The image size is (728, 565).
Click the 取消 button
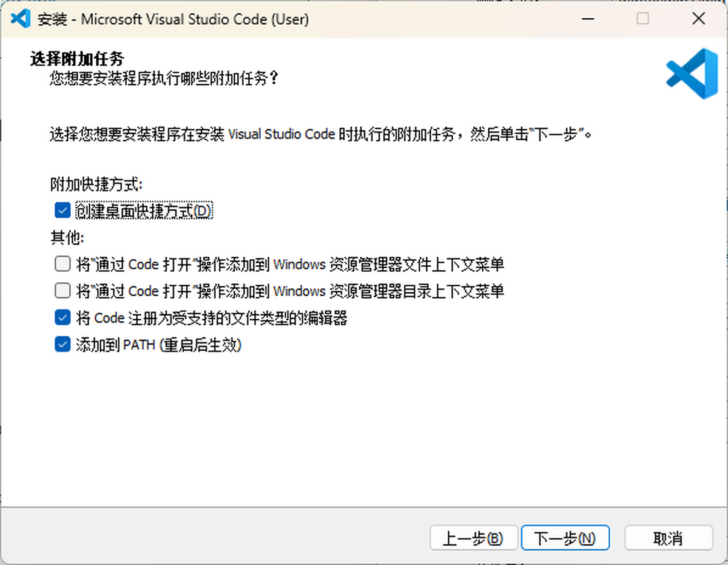coord(668,538)
